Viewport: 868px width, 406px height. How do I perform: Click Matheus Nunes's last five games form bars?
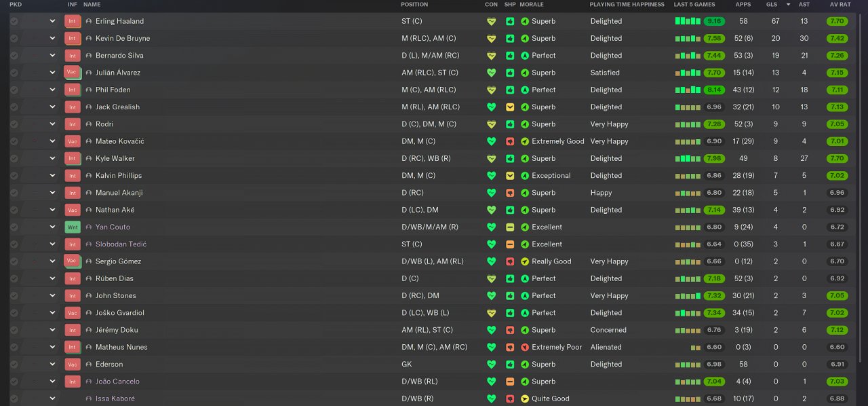coord(696,348)
